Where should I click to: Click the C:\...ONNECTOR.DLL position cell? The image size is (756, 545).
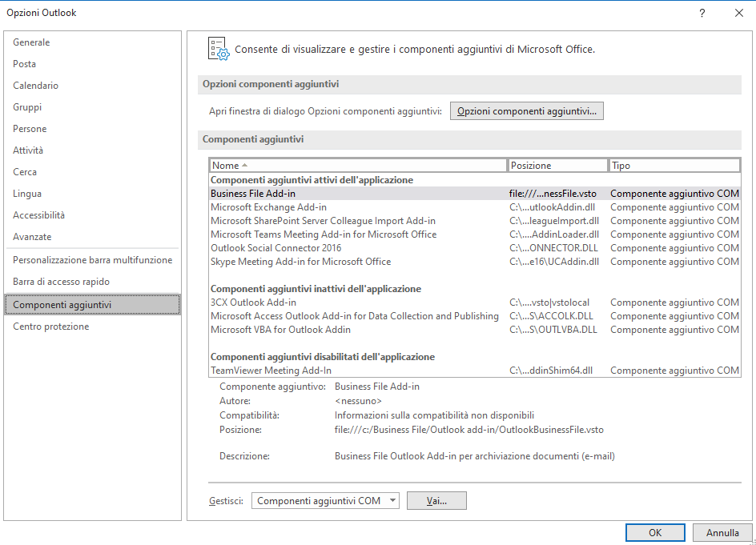[553, 248]
